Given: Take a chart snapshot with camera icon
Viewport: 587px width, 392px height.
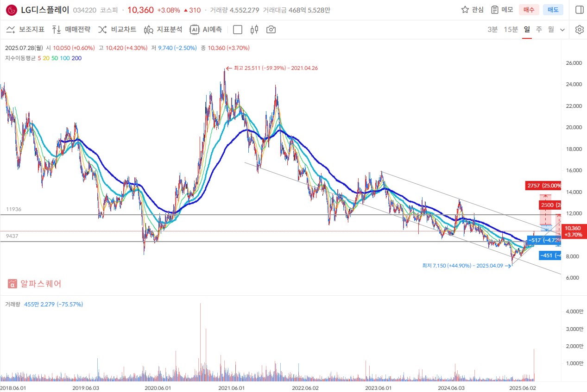Looking at the screenshot, I should [x=271, y=30].
